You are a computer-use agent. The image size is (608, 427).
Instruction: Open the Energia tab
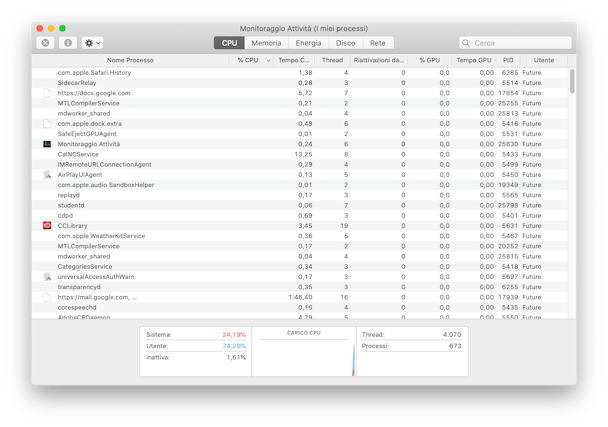309,43
